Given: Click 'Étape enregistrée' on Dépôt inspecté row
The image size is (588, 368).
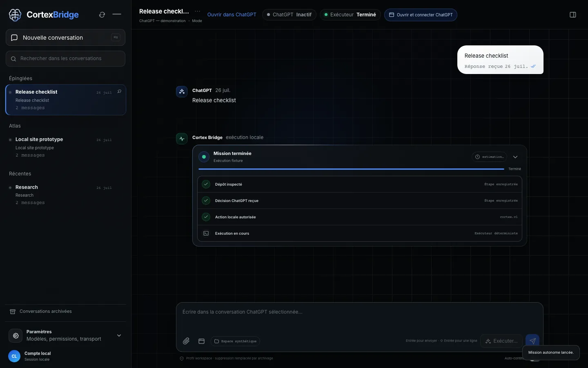Looking at the screenshot, I should (x=501, y=184).
